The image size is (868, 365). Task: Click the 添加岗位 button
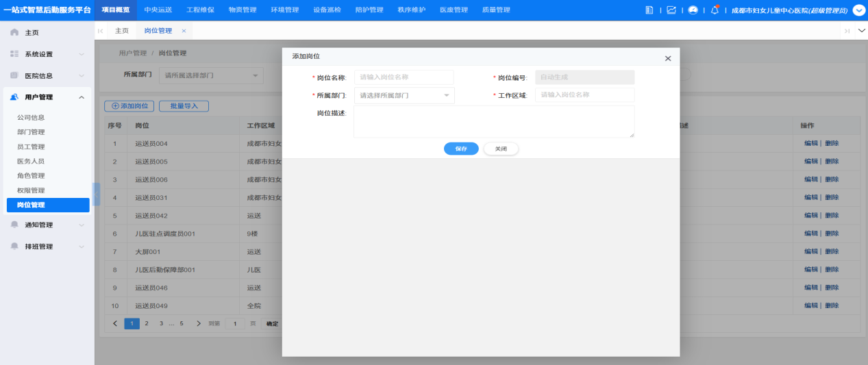click(129, 106)
